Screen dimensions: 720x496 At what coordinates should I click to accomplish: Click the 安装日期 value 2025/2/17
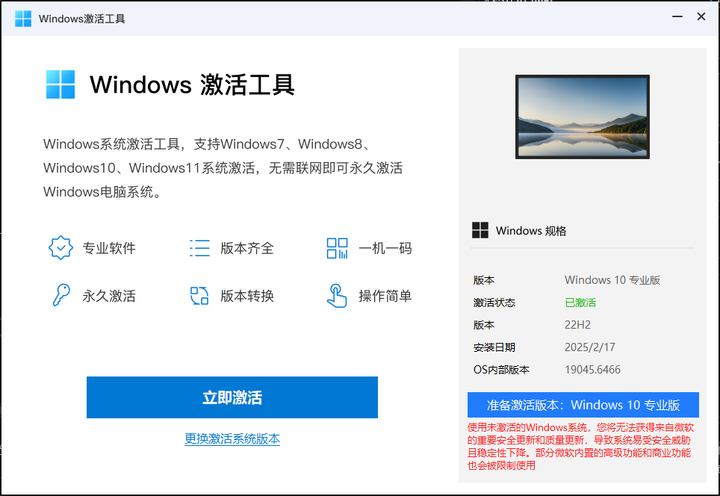coord(592,347)
